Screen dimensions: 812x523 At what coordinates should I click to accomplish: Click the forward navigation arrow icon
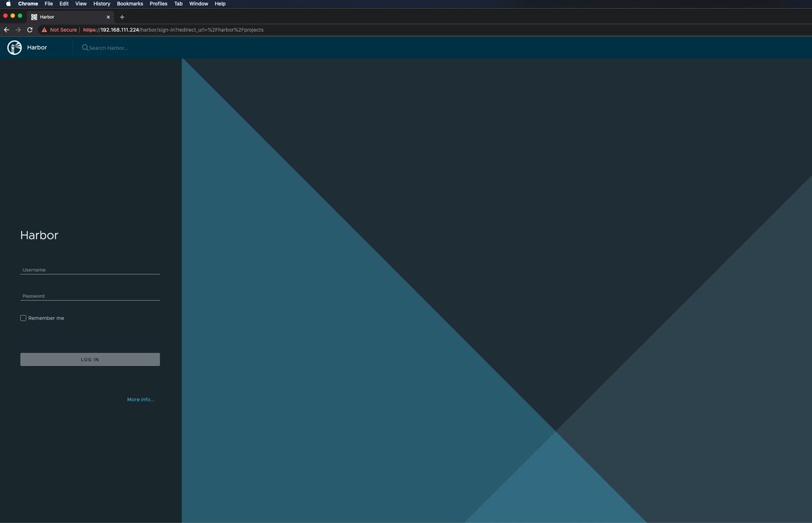(x=18, y=30)
